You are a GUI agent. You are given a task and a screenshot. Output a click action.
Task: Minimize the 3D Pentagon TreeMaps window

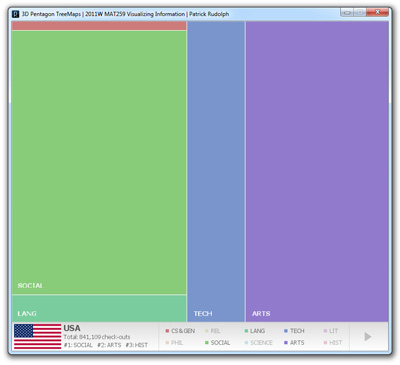tap(347, 13)
